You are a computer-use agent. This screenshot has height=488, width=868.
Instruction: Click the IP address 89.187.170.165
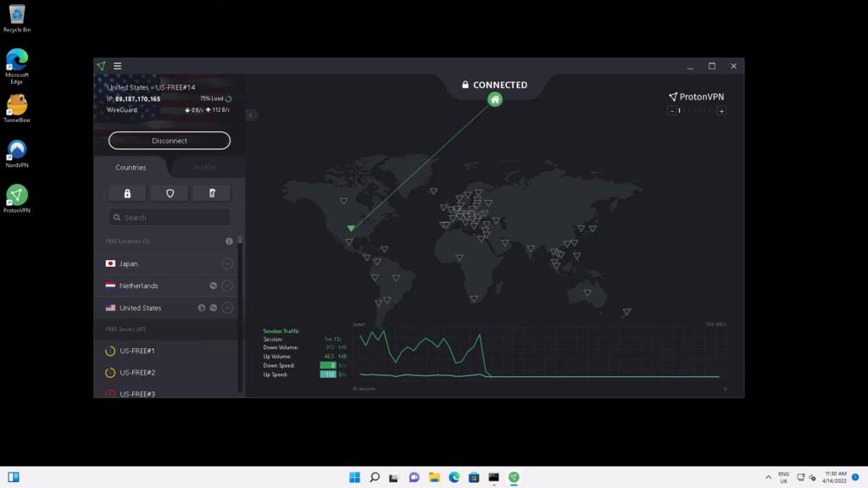pyautogui.click(x=138, y=99)
